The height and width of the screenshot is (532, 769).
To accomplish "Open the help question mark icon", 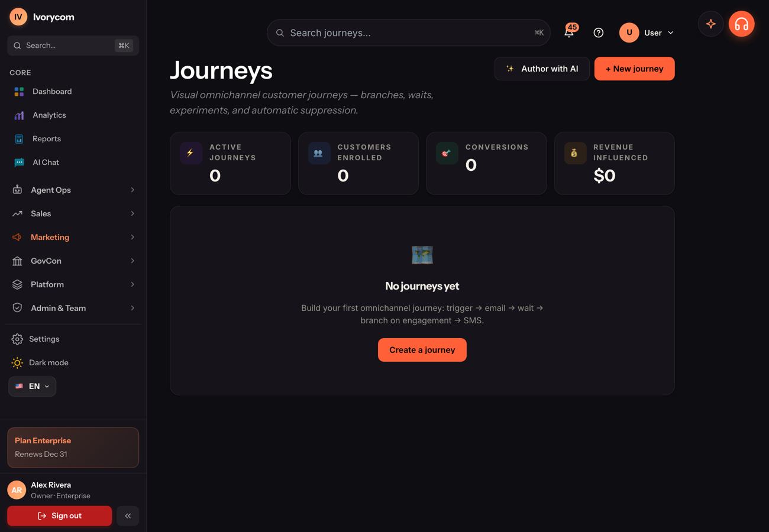I will [x=599, y=33].
